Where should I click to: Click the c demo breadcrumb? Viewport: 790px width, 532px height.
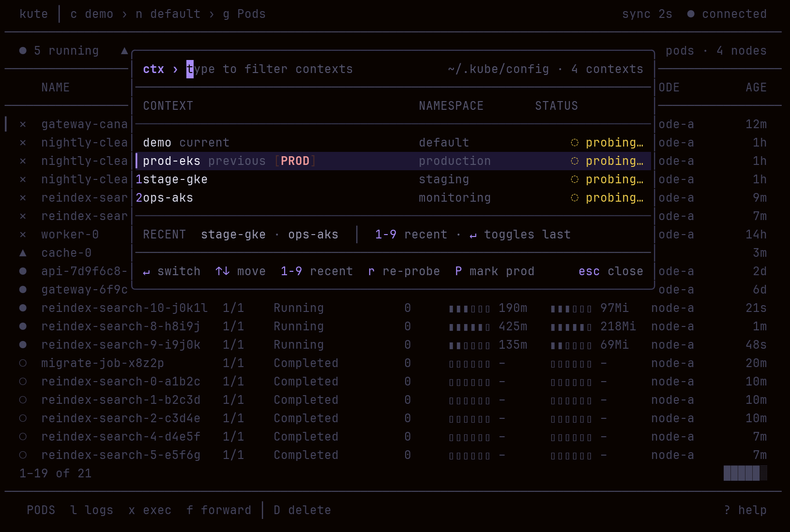point(91,14)
